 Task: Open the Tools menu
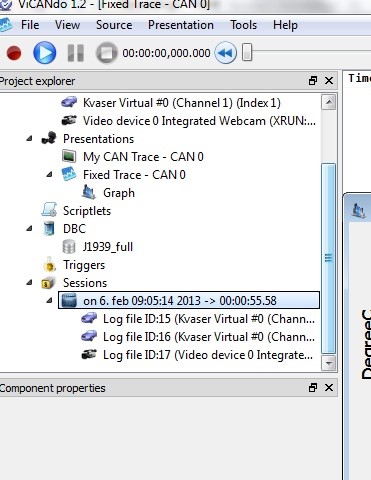(243, 25)
